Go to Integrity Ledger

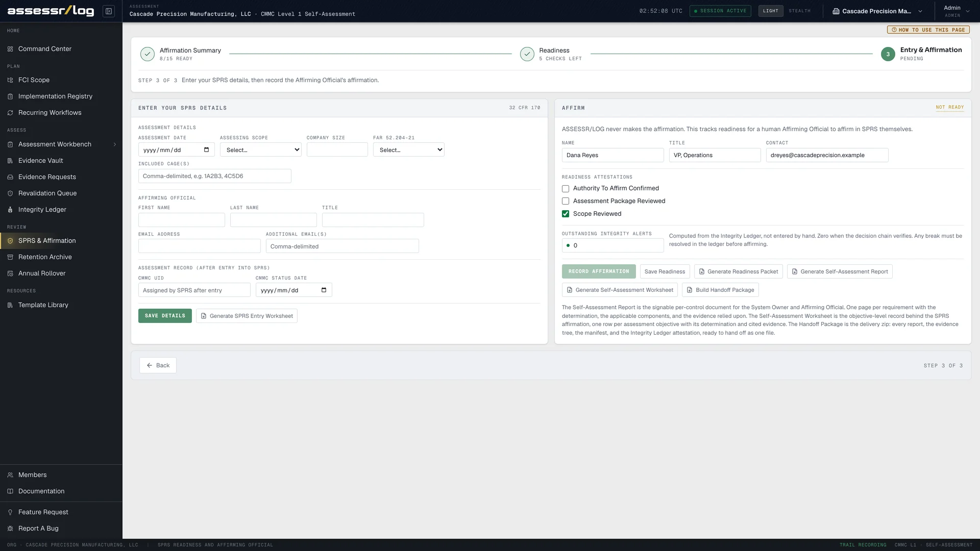(x=42, y=210)
